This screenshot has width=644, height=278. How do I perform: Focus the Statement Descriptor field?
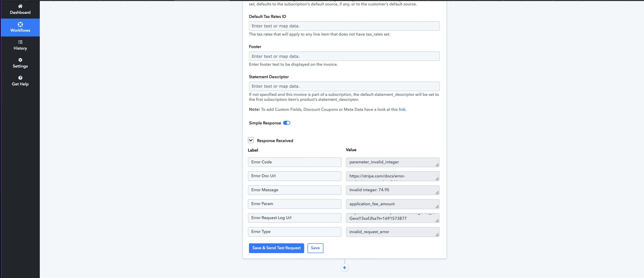coord(344,86)
